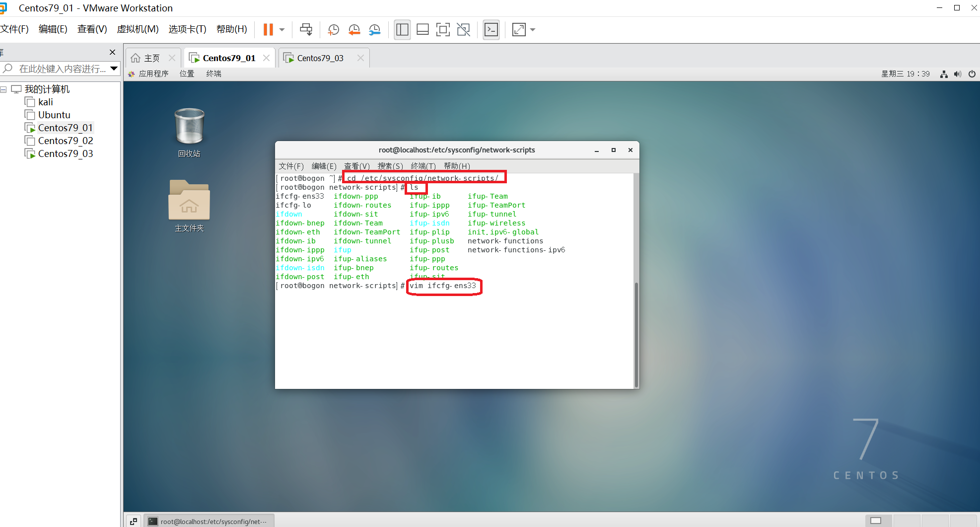The width and height of the screenshot is (980, 527).
Task: Open the 编辑(E) menu in VMware
Action: [x=53, y=29]
